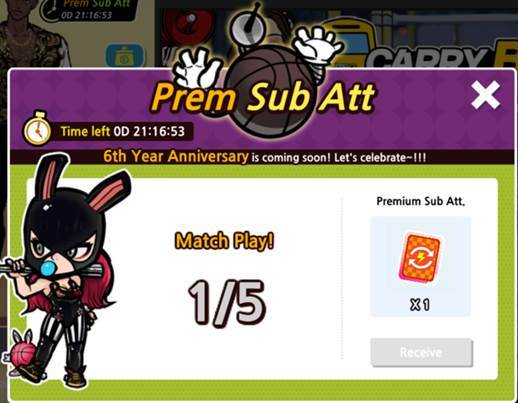Image resolution: width=518 pixels, height=403 pixels.
Task: Click the grayed-out Receive button
Action: click(421, 353)
